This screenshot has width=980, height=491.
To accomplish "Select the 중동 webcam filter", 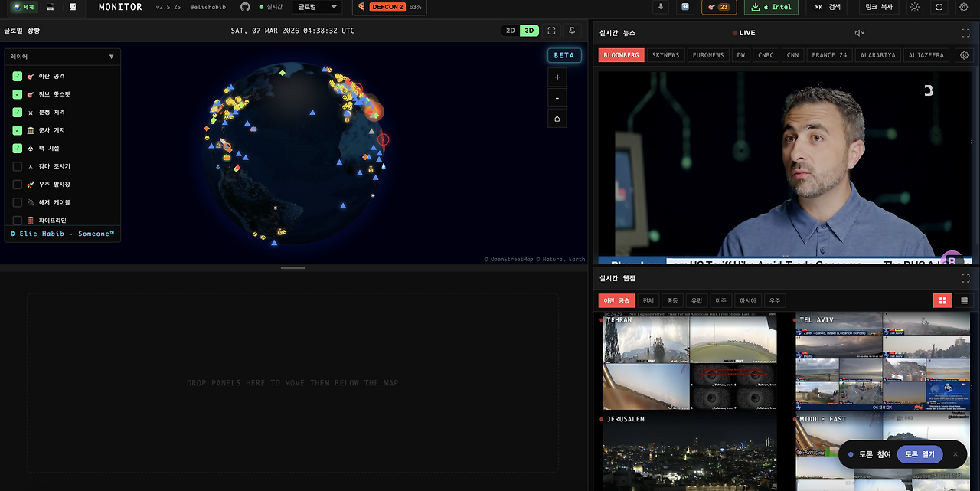I will pyautogui.click(x=672, y=301).
